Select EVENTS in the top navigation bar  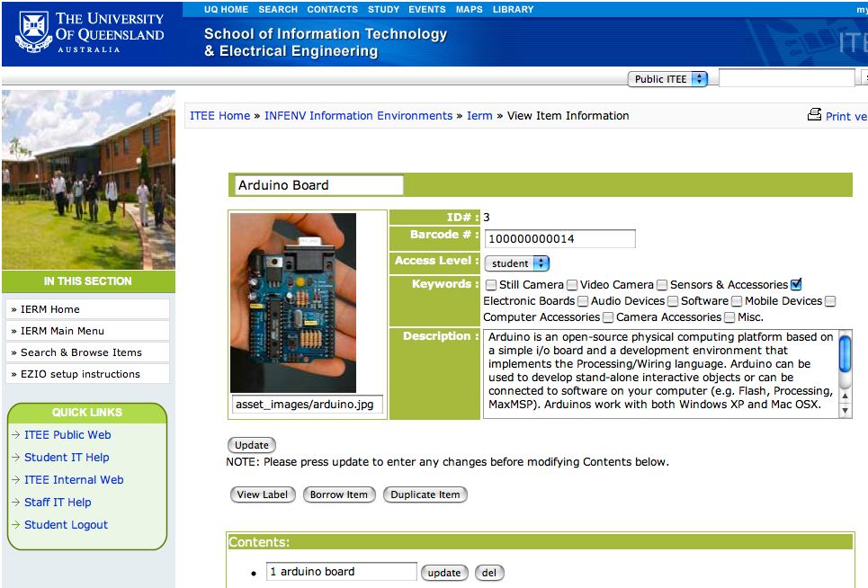(426, 9)
